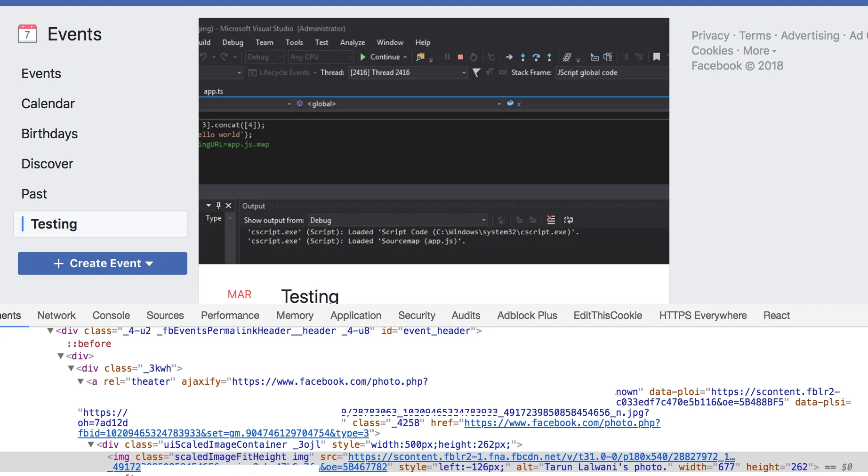Click the "Testing" event title below the cover photo
Screen dimensions: 868x476
[x=310, y=296]
